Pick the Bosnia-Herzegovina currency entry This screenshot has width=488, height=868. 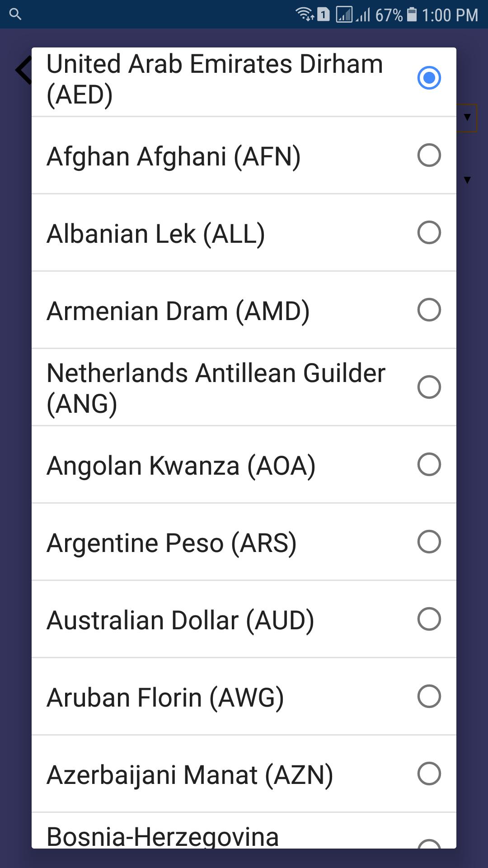244,831
